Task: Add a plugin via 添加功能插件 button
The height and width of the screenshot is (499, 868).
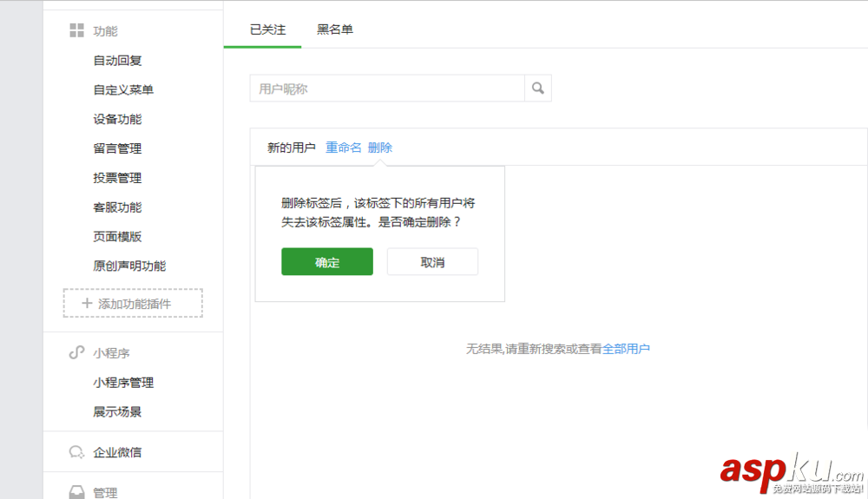Action: click(x=133, y=303)
